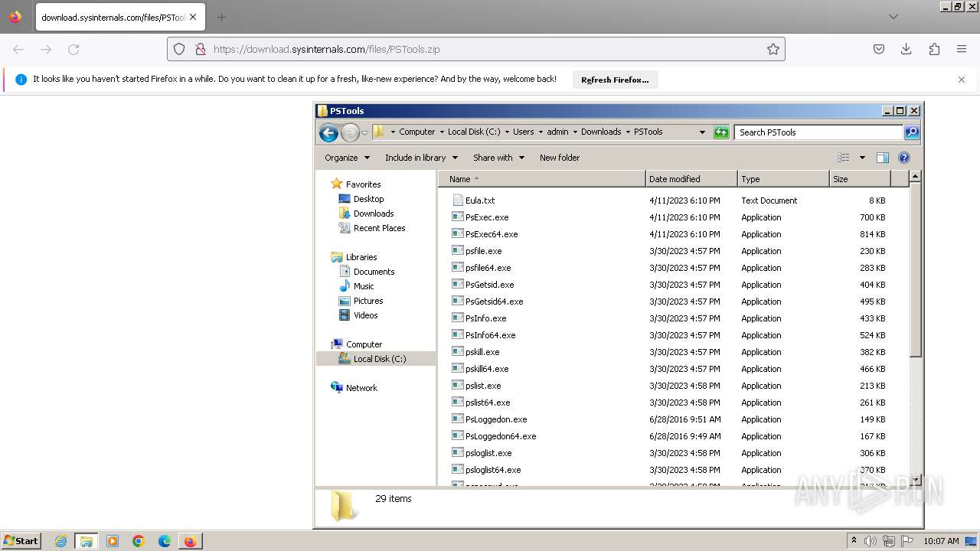Image resolution: width=980 pixels, height=551 pixels.
Task: Click the file list scroll down arrow
Action: [x=915, y=481]
